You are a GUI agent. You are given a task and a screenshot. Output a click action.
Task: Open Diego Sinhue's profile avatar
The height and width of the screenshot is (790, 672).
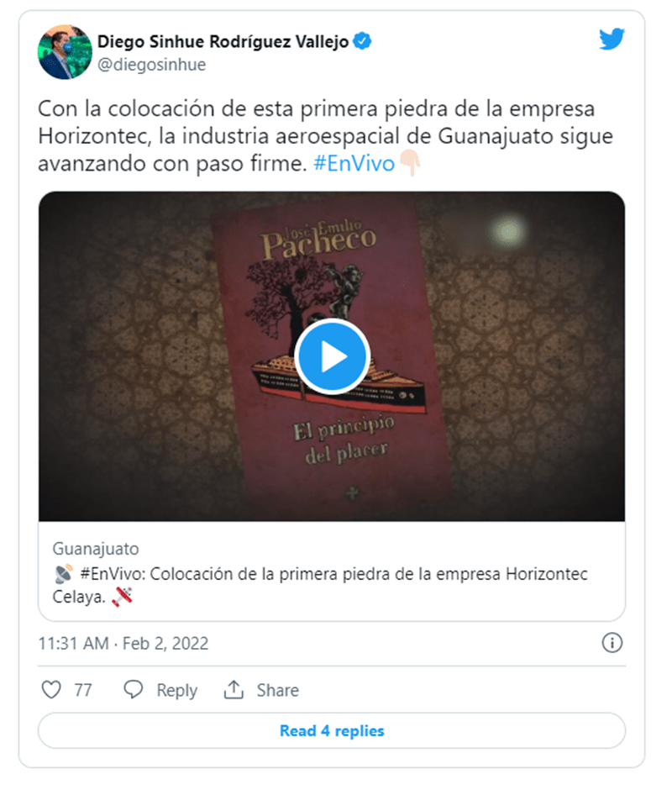pos(65,52)
